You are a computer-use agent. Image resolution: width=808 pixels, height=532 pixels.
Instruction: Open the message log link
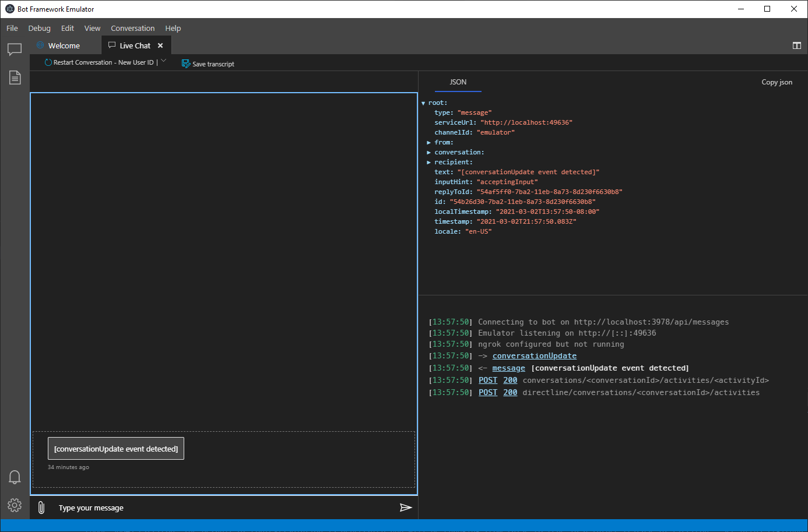click(x=508, y=368)
